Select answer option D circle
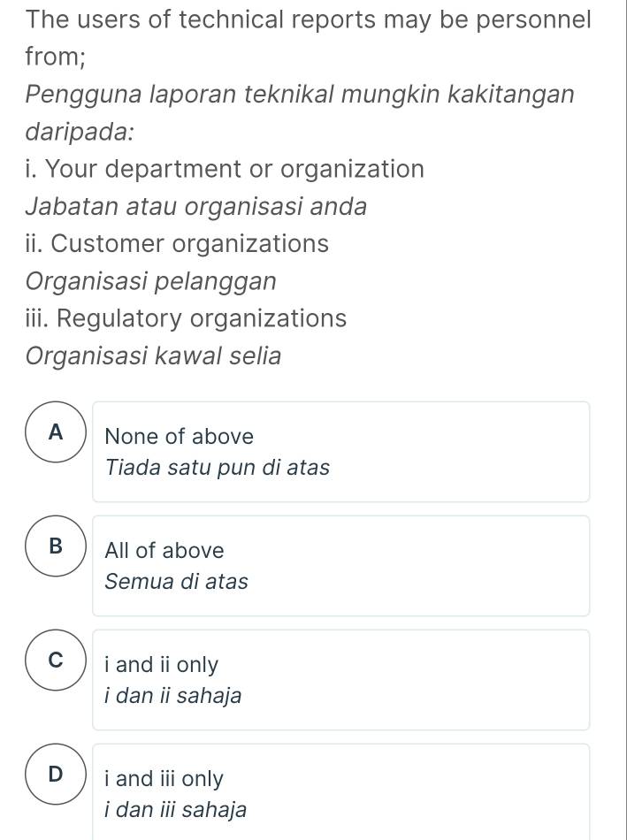The image size is (627, 840). (x=55, y=775)
